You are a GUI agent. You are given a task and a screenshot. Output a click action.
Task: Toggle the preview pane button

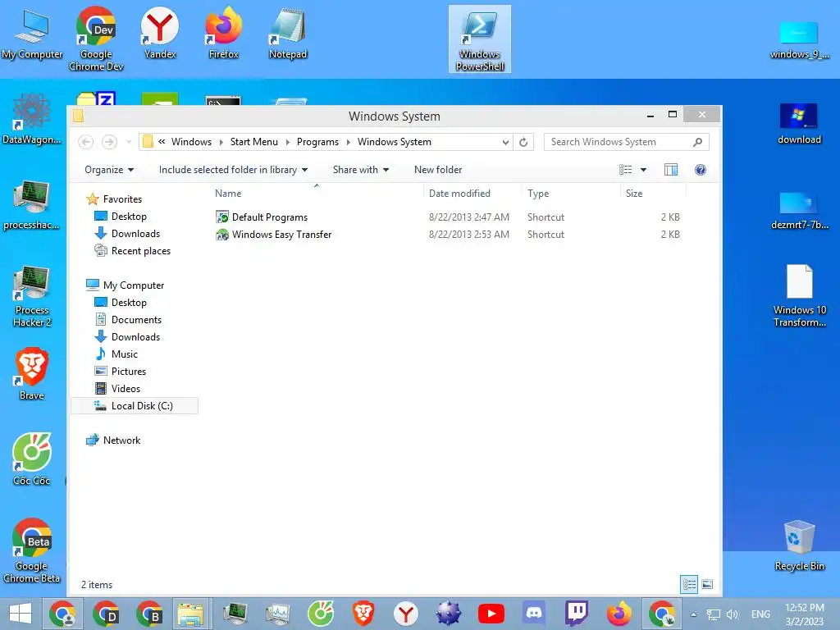671,170
